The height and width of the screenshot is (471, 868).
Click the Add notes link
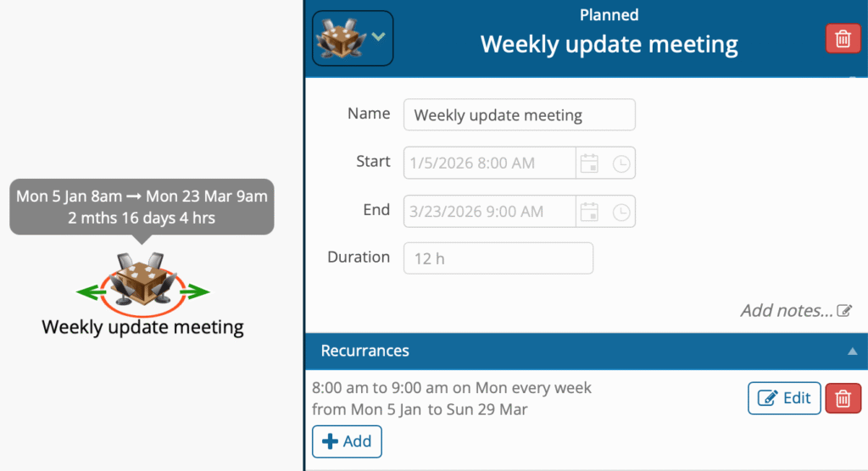click(x=787, y=311)
